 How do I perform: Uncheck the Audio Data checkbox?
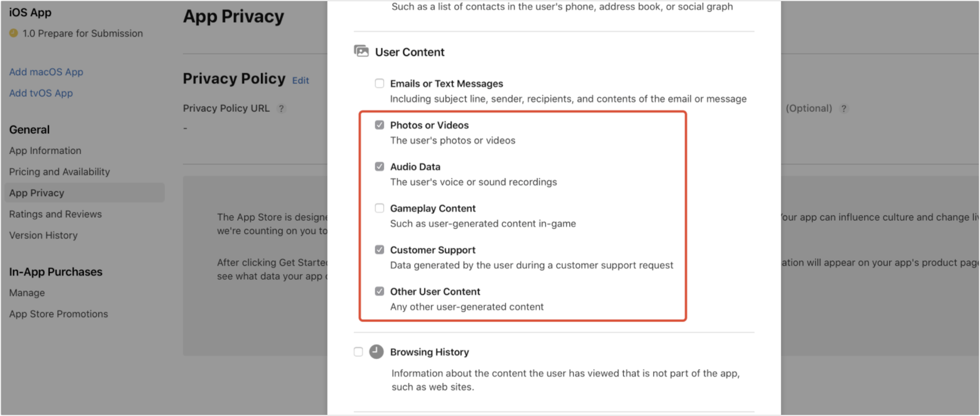379,166
